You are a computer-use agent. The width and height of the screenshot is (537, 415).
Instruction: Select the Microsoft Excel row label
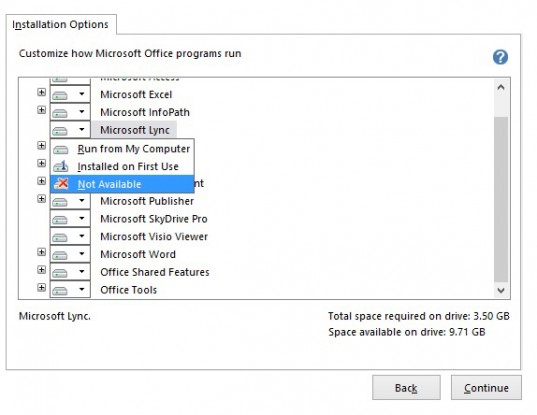136,95
